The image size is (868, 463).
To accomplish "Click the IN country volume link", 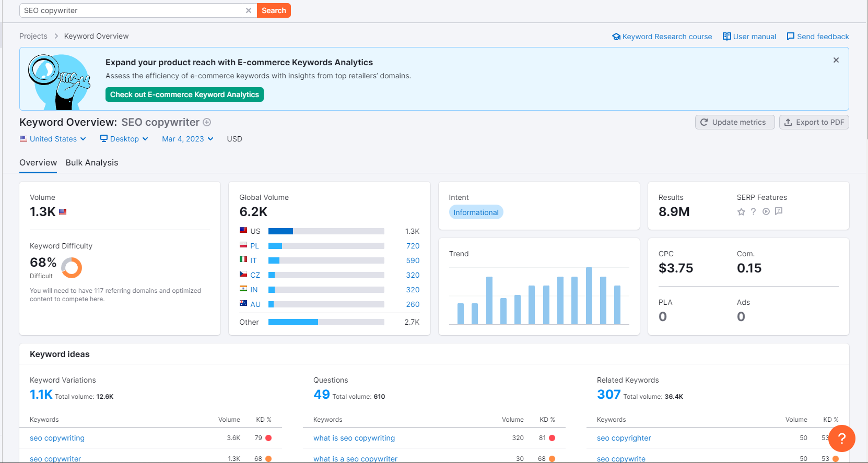I will 254,290.
